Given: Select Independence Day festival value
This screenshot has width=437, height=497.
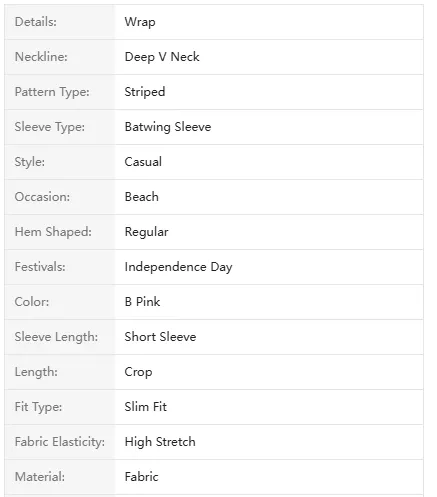Looking at the screenshot, I should [178, 267].
